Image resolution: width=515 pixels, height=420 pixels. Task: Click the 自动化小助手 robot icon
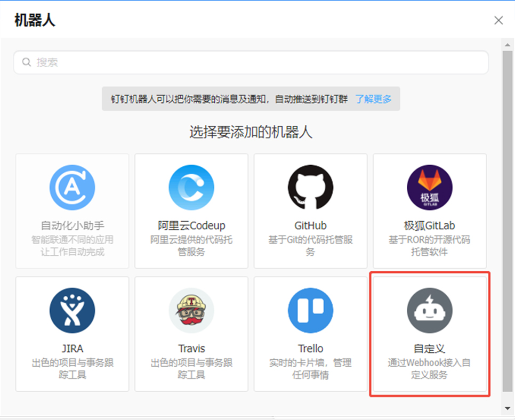pyautogui.click(x=73, y=188)
